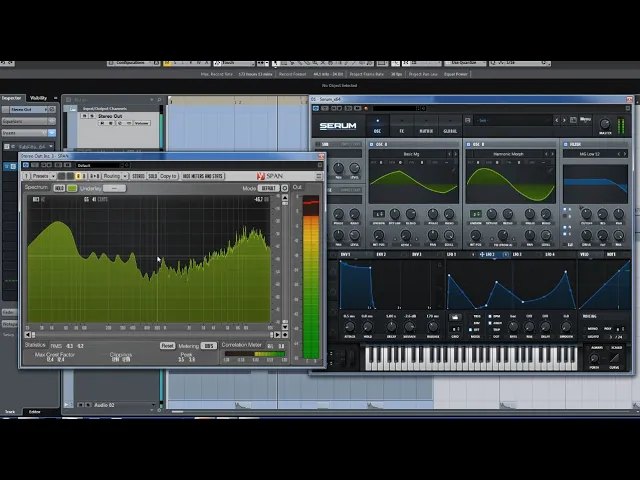Open the Serum Menu button
The width and height of the screenshot is (640, 480).
pos(585,120)
